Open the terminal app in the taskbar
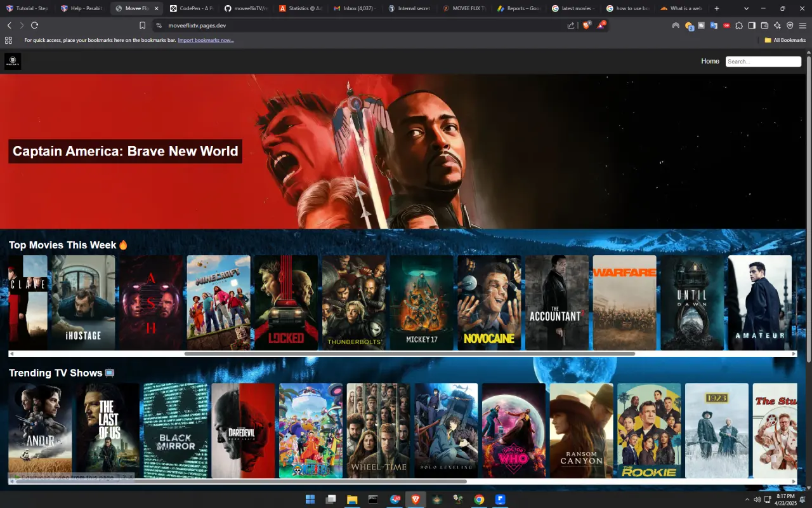The image size is (812, 508). (x=373, y=499)
